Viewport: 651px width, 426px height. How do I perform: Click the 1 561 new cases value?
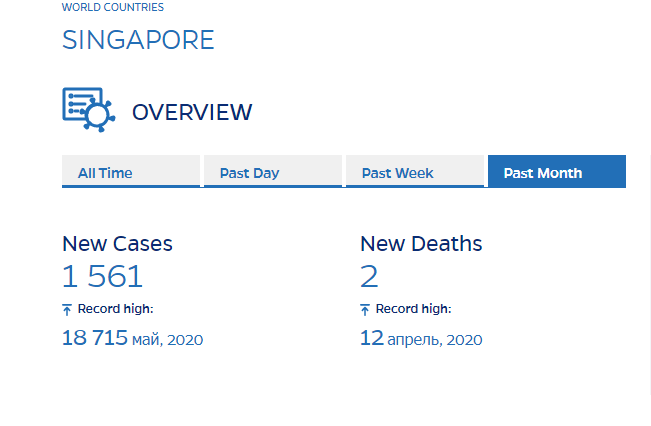pyautogui.click(x=103, y=276)
